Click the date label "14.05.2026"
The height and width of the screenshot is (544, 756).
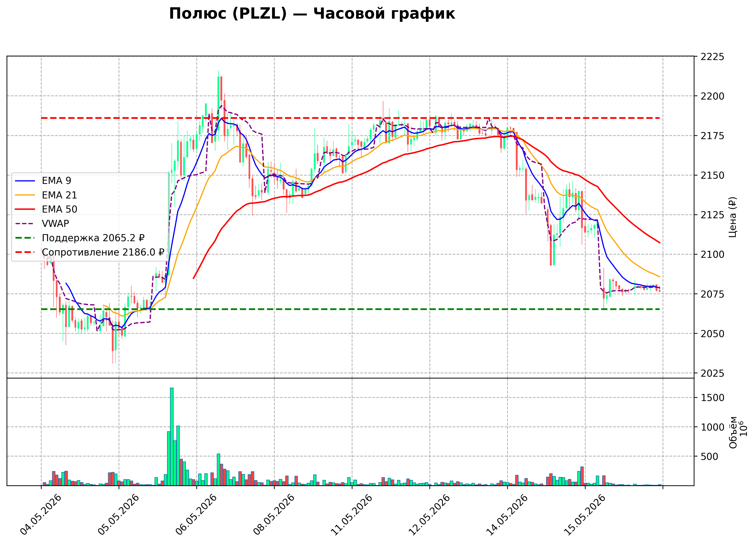pyautogui.click(x=507, y=514)
